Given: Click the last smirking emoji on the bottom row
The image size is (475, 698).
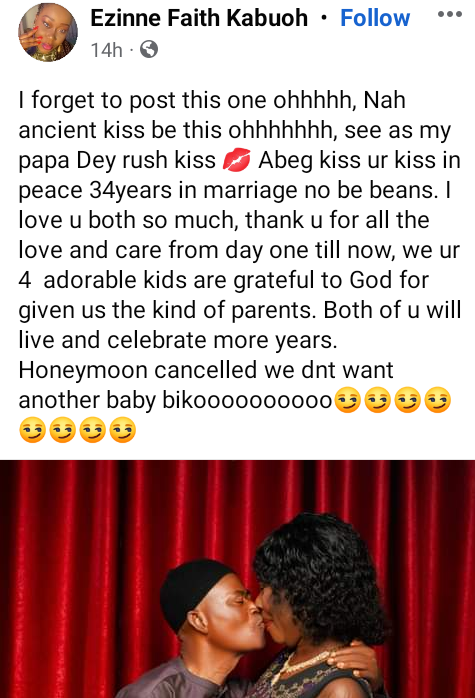Looking at the screenshot, I should [123, 430].
